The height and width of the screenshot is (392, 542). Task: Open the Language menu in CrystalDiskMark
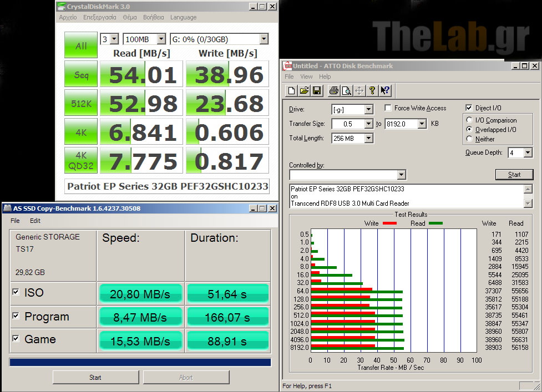(x=183, y=17)
